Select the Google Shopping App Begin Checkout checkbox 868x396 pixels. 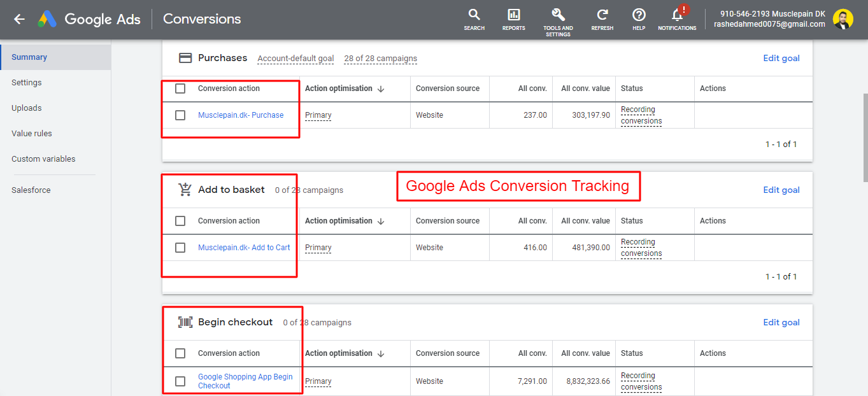click(180, 381)
